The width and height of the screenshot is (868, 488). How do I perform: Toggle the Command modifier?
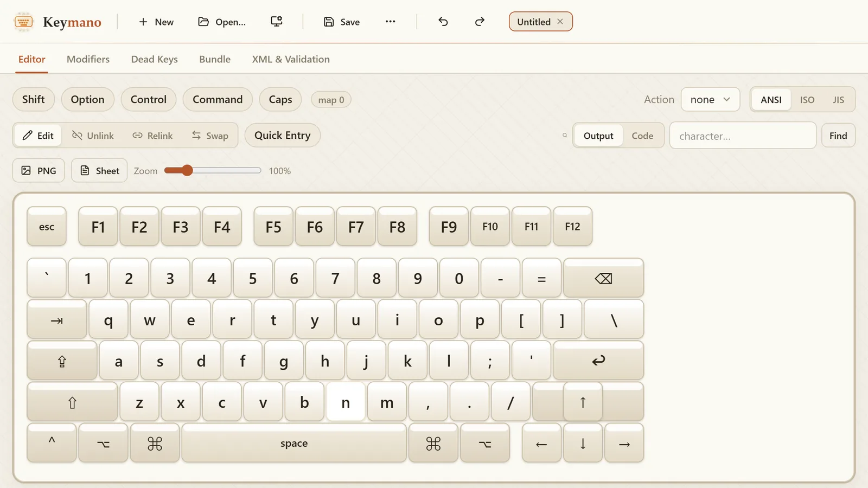pos(218,99)
